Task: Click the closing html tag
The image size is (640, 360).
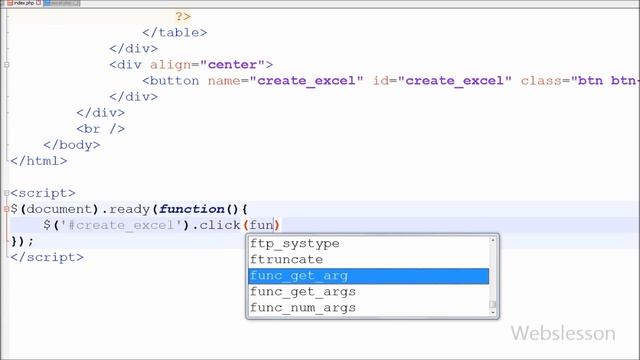Action: coord(39,161)
